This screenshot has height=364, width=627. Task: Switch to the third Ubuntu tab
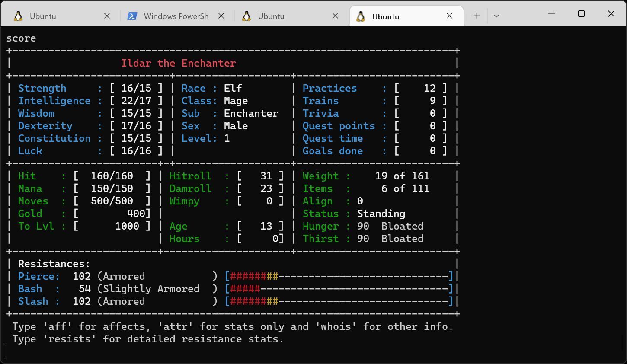point(271,16)
